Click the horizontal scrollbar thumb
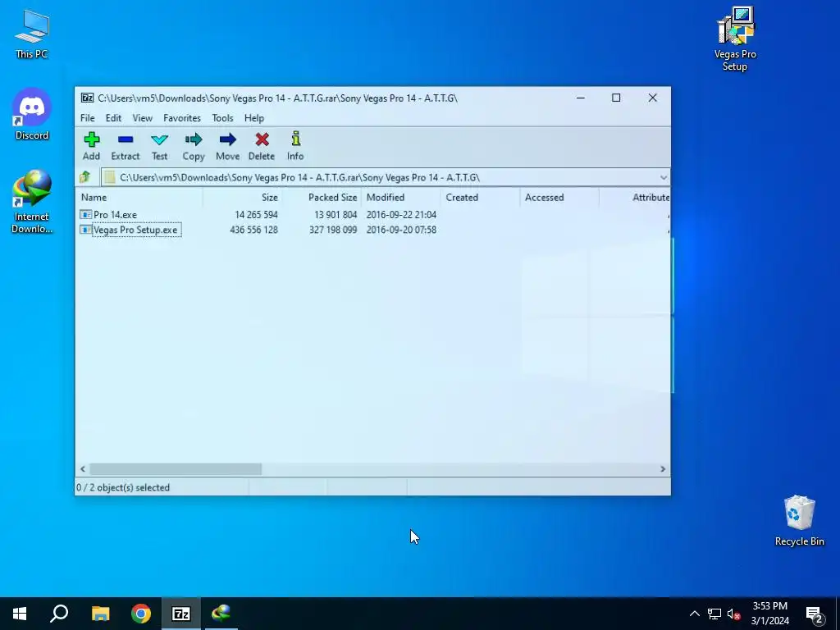Screen dimensions: 840x630 tap(176, 468)
